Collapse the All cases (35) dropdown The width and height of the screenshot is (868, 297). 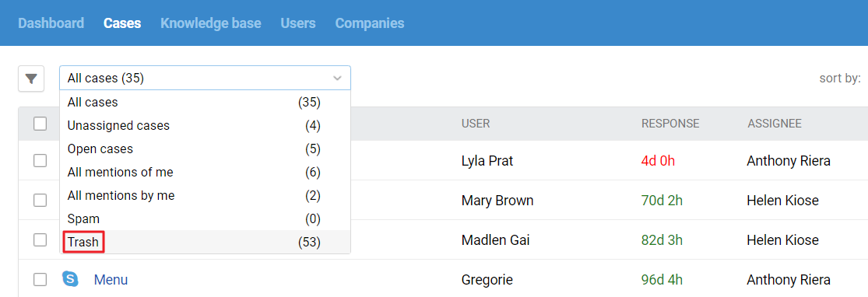205,78
